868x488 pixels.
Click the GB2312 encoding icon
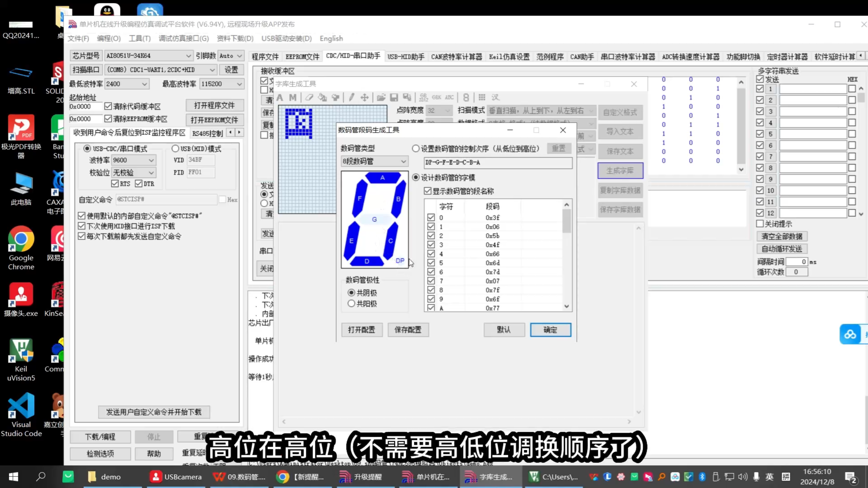[423, 97]
